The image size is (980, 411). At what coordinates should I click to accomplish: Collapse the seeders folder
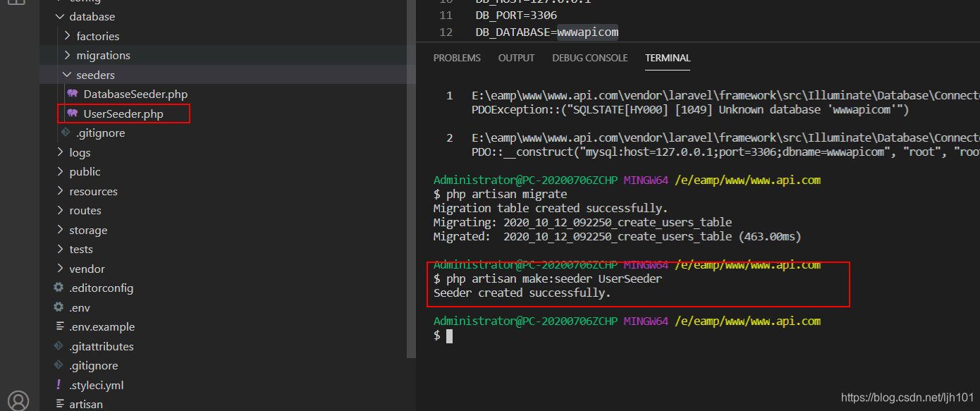[x=67, y=75]
